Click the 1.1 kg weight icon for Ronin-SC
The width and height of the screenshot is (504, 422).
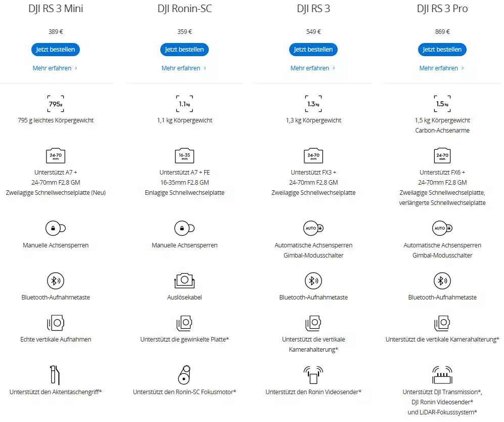(185, 104)
